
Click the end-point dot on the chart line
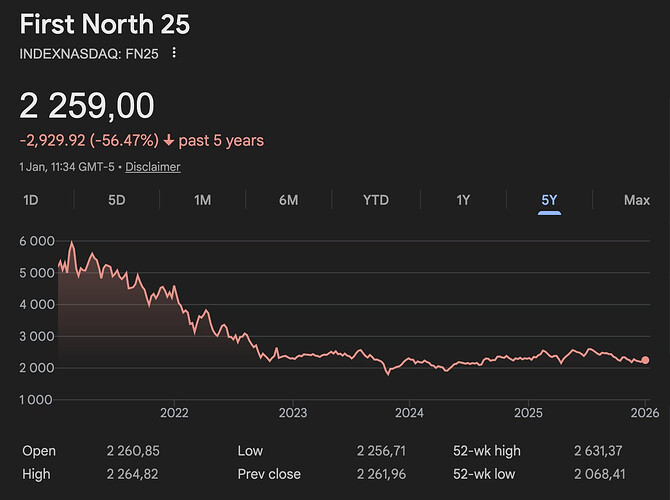click(x=646, y=360)
